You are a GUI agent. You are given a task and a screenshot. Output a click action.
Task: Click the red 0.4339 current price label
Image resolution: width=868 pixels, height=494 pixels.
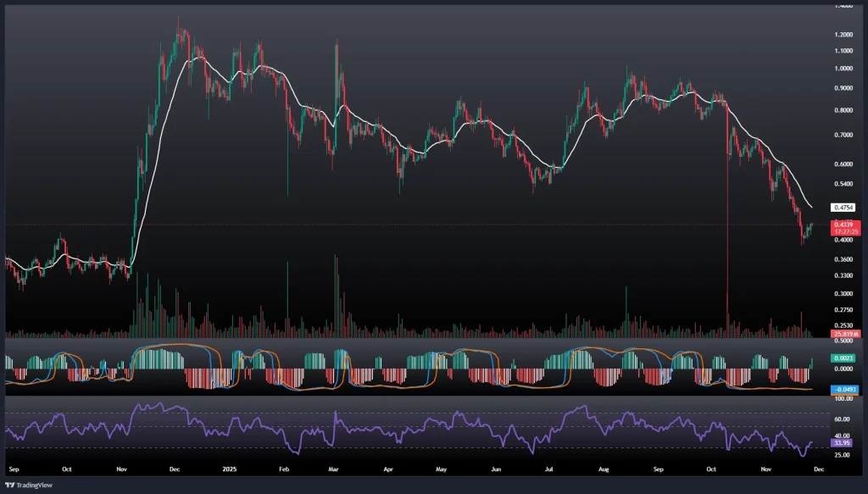[x=843, y=224]
